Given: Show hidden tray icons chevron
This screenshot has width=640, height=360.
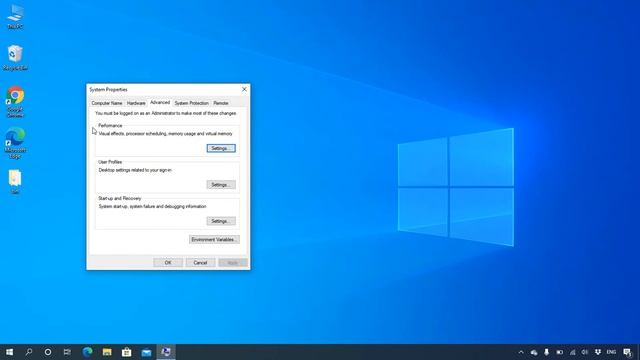Looking at the screenshot, I should 521,352.
